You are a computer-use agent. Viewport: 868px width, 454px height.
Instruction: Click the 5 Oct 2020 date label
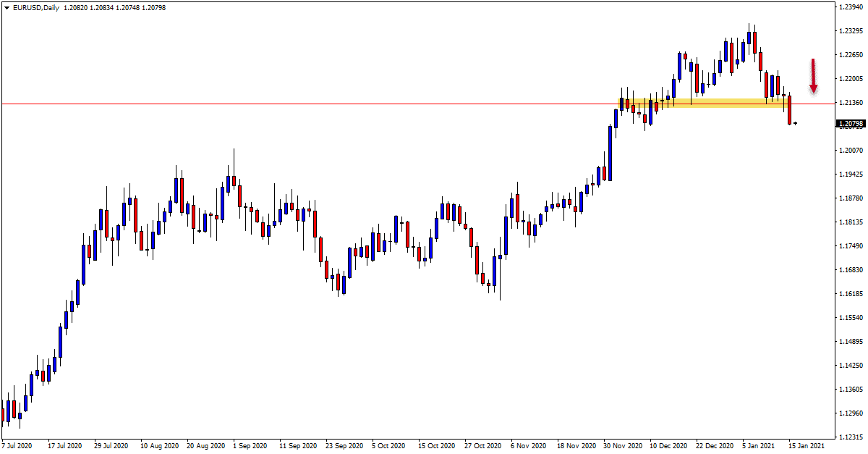point(388,446)
